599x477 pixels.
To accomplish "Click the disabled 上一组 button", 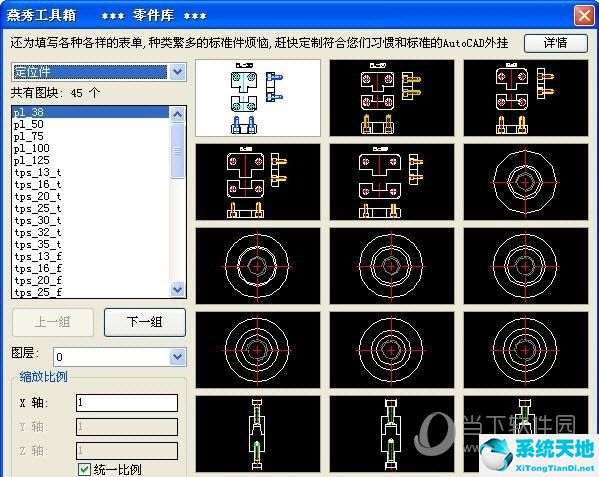I will point(53,322).
